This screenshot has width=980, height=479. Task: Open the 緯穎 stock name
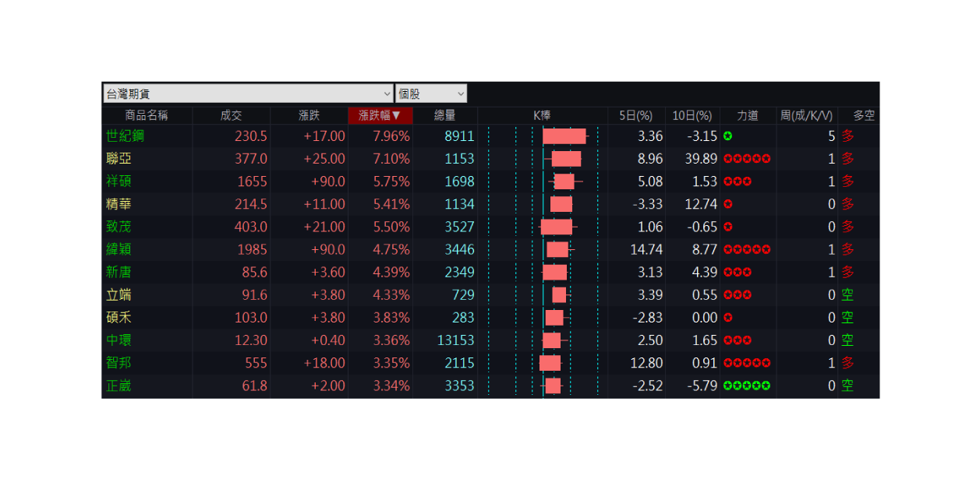pos(121,249)
